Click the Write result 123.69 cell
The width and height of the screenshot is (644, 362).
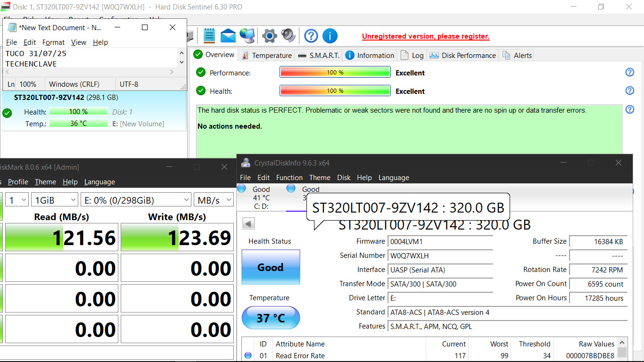(177, 237)
